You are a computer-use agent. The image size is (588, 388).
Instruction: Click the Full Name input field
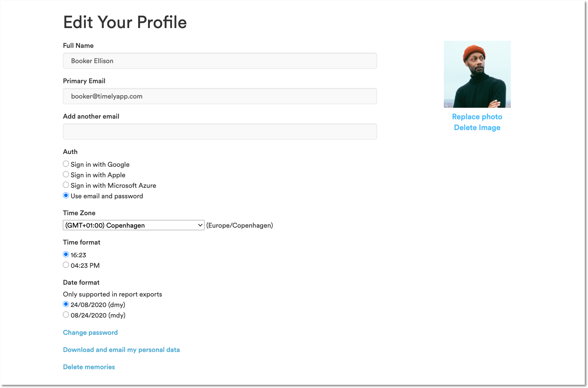click(220, 61)
